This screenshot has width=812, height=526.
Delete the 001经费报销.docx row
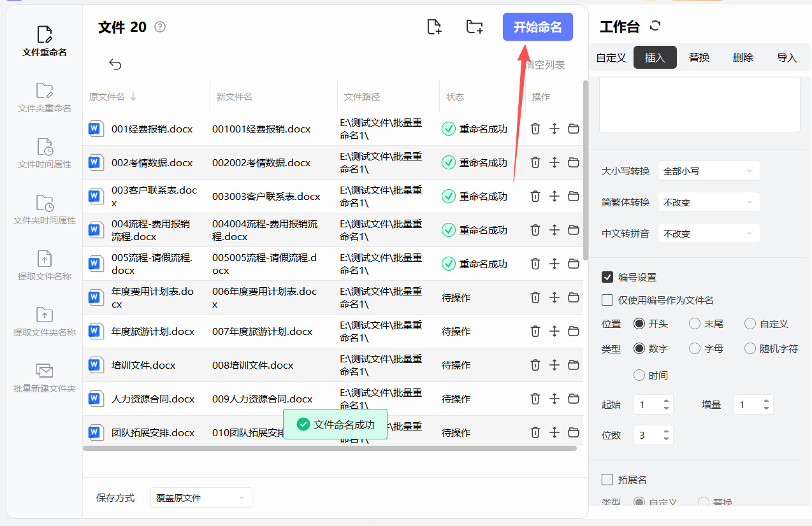(535, 129)
